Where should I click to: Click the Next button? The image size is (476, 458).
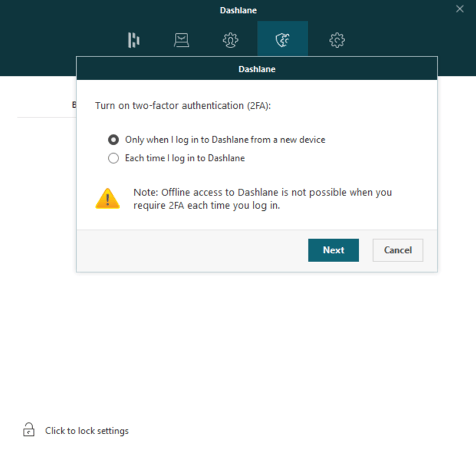pyautogui.click(x=333, y=250)
